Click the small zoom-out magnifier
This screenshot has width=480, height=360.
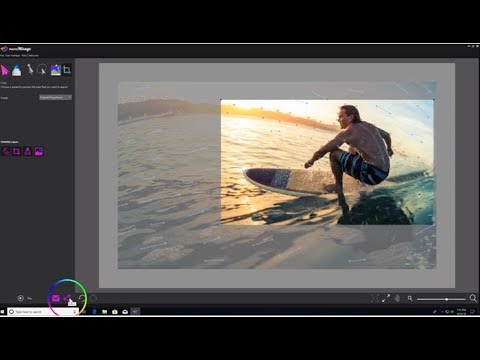coord(410,298)
